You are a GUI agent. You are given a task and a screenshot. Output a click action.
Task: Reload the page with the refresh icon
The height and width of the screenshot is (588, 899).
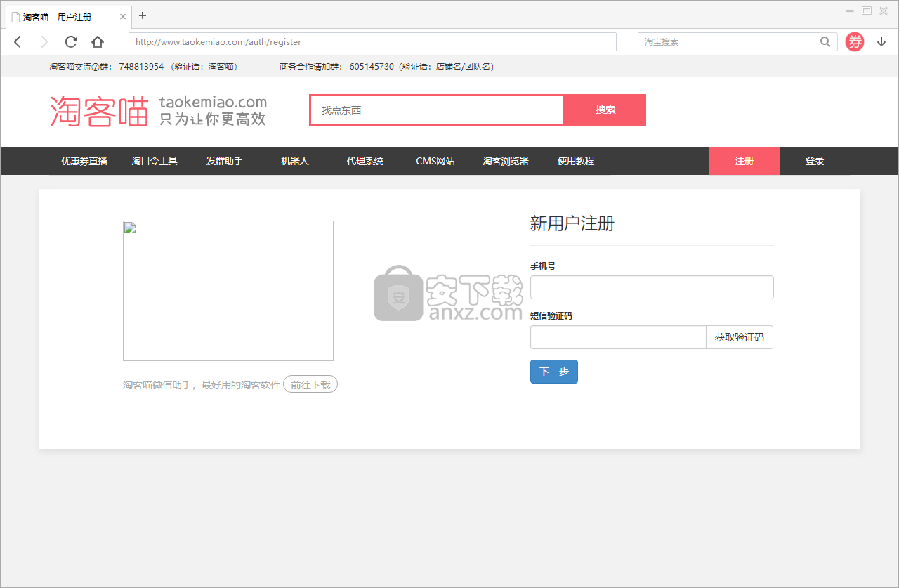tap(71, 41)
